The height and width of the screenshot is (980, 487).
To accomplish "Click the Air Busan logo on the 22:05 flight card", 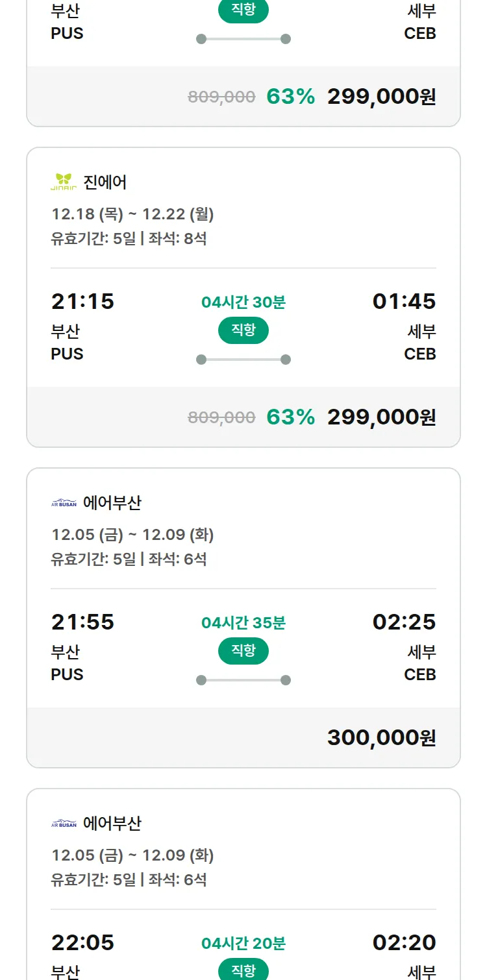I will [64, 824].
